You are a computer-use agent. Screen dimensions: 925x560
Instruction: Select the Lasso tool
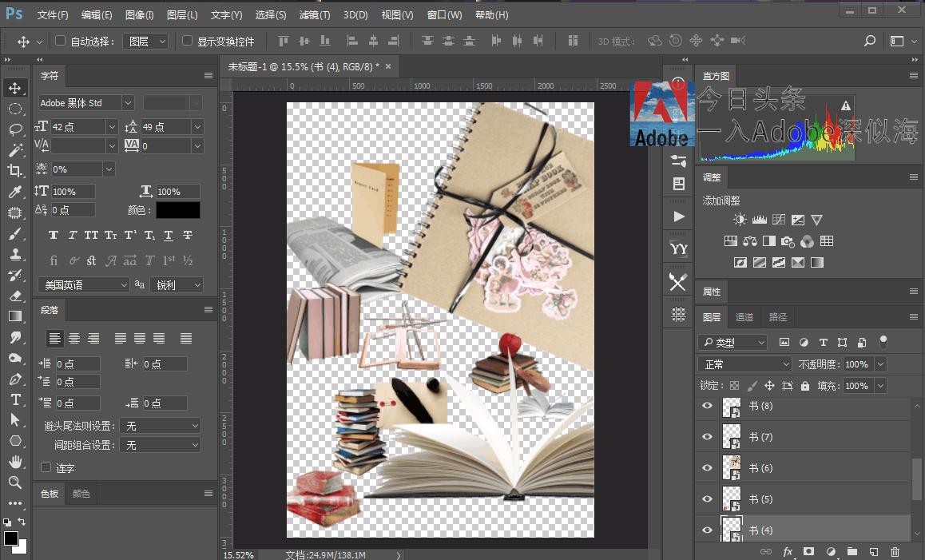15,129
